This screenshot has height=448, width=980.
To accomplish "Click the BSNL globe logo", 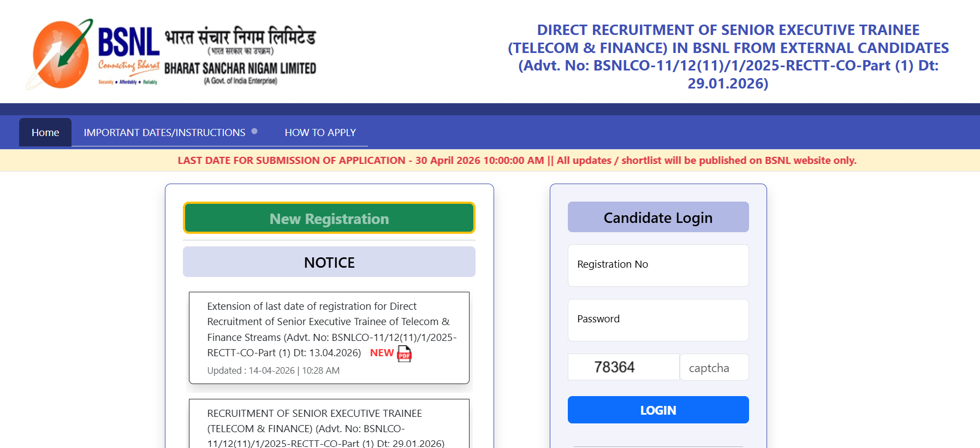I will (60, 55).
